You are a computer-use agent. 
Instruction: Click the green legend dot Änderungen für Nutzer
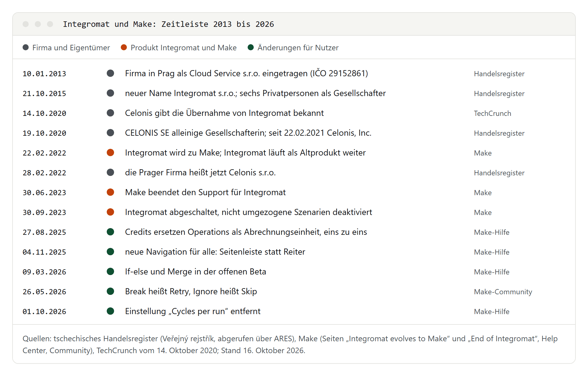(x=251, y=47)
